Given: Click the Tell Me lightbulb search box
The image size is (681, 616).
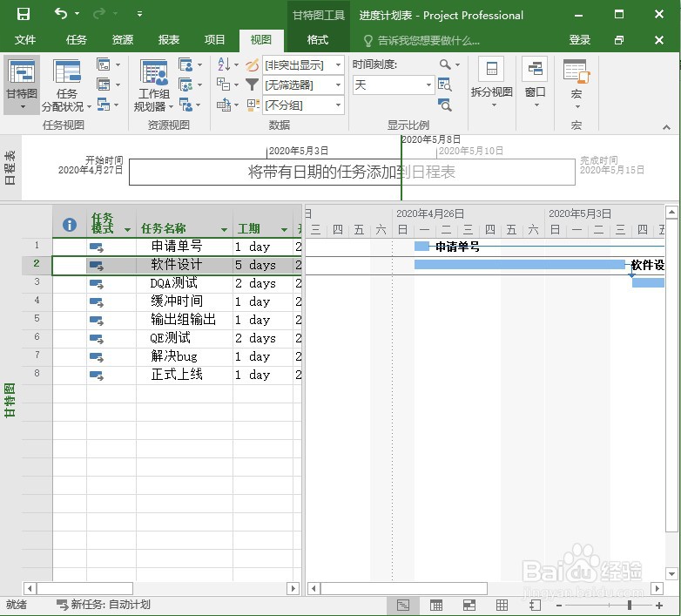Looking at the screenshot, I should pyautogui.click(x=421, y=41).
